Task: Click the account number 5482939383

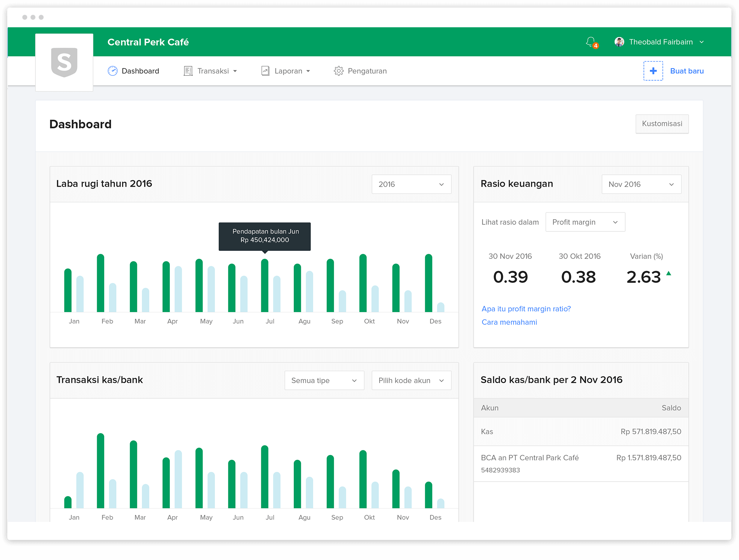Action: (x=500, y=470)
